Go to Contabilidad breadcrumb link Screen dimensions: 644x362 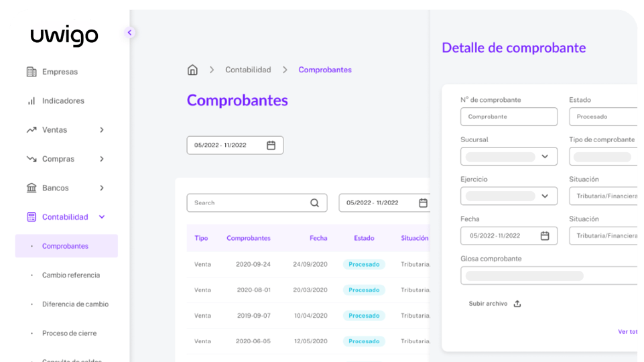[248, 70]
